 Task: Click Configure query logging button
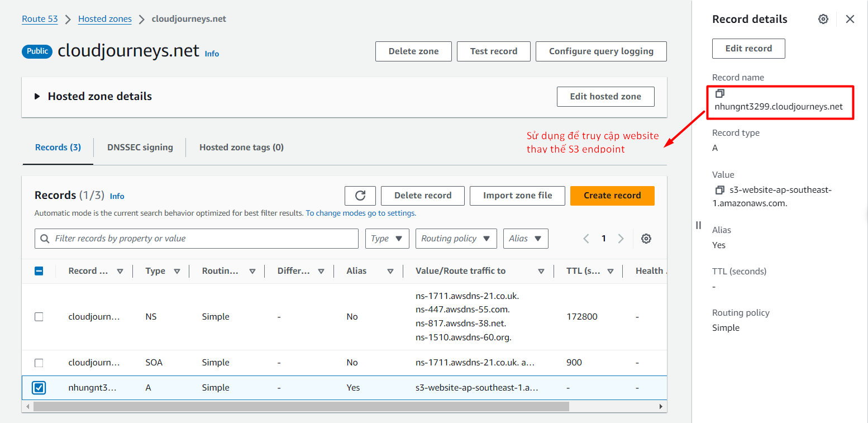(x=601, y=51)
